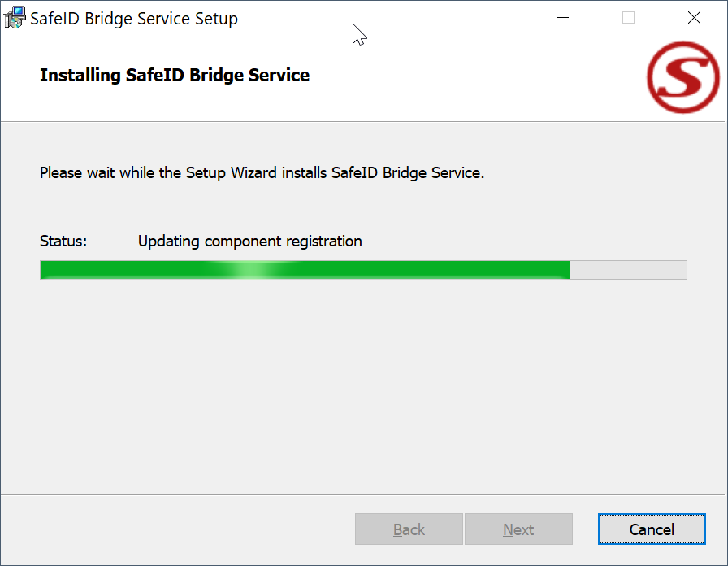Minimize the SafeID Setup window
The image size is (728, 566).
562,18
